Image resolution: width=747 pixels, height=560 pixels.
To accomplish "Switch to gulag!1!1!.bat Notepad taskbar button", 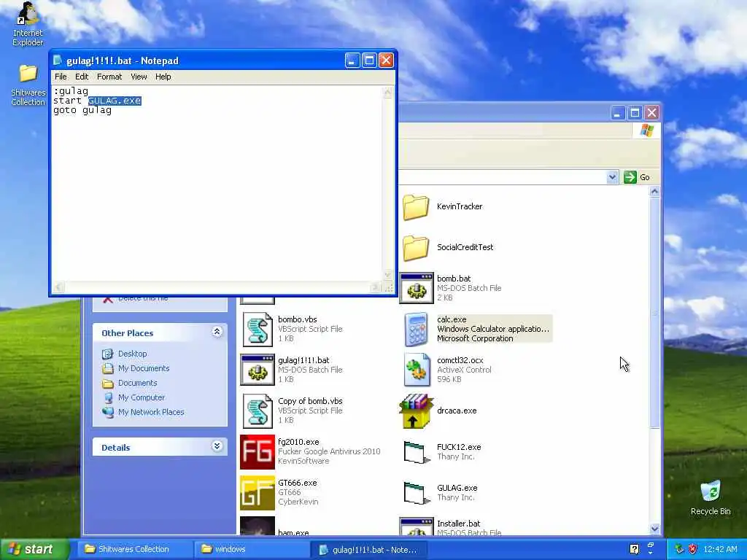I will [x=368, y=550].
